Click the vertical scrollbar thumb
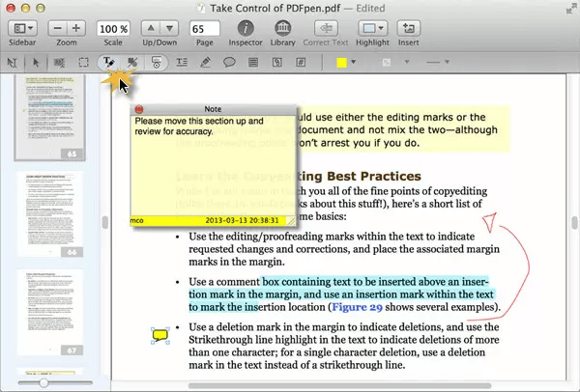This screenshot has height=392, width=580. [x=574, y=223]
